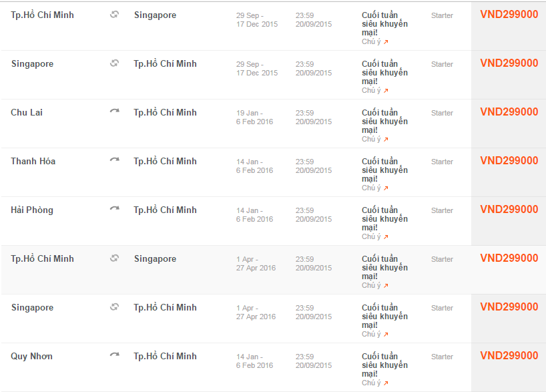This screenshot has width=546, height=392.
Task: Click the Chu Lai origin city name
Action: [x=27, y=112]
